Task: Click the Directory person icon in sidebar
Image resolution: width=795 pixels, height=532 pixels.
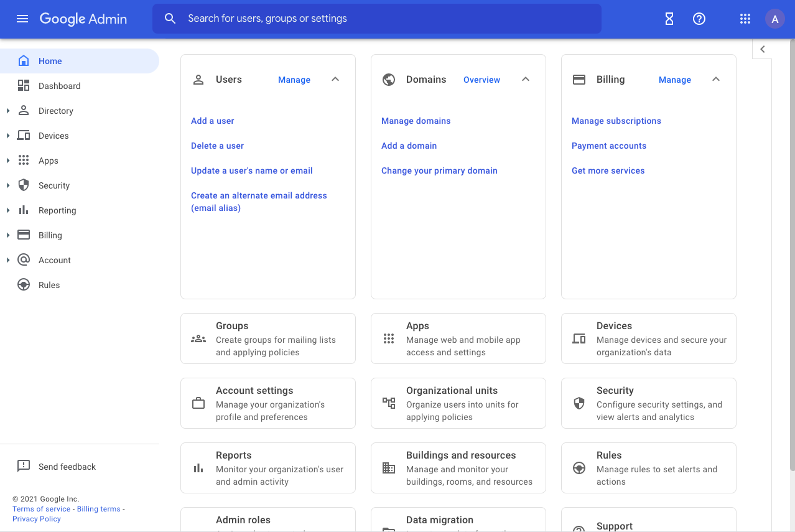Action: (24, 111)
